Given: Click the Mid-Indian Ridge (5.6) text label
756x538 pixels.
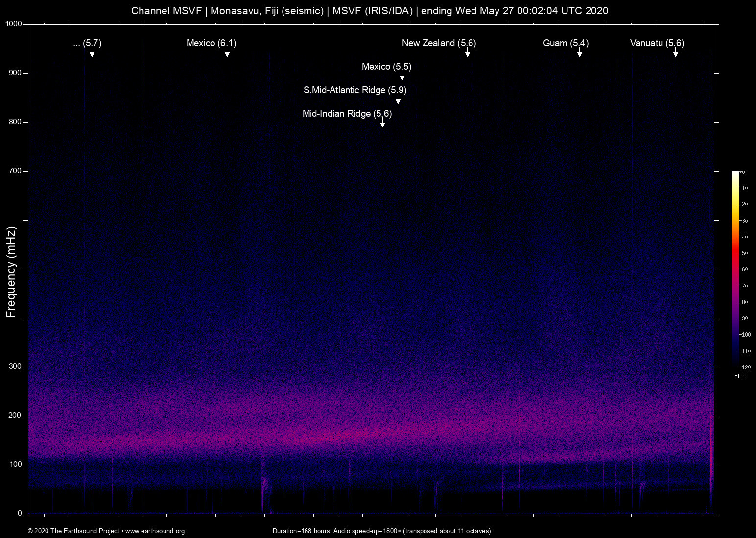Looking at the screenshot, I should point(347,114).
